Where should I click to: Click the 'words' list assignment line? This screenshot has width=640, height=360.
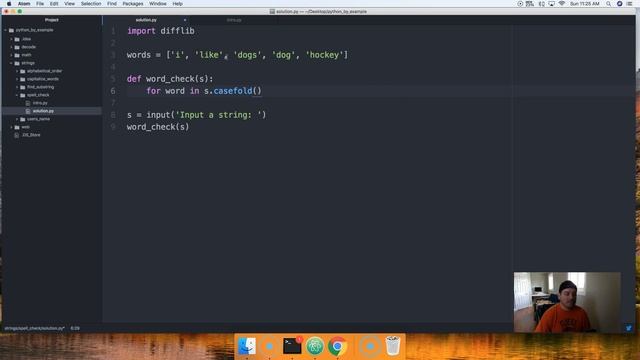coord(237,55)
